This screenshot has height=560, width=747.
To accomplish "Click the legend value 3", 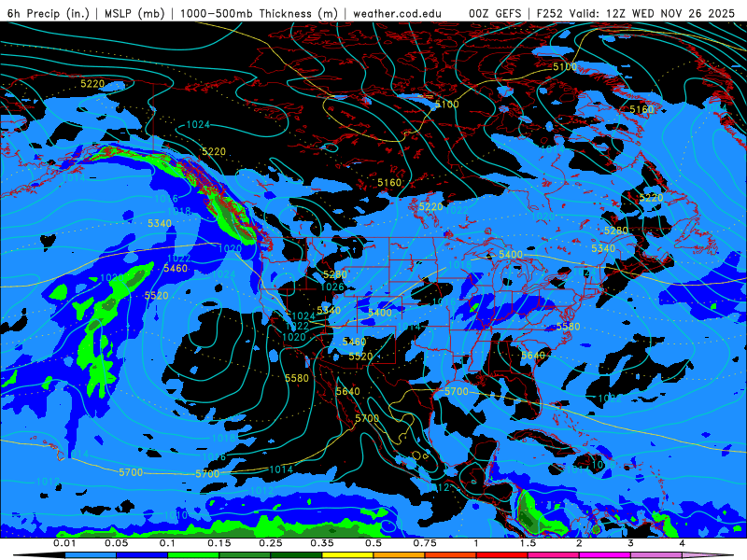I will coord(630,543).
